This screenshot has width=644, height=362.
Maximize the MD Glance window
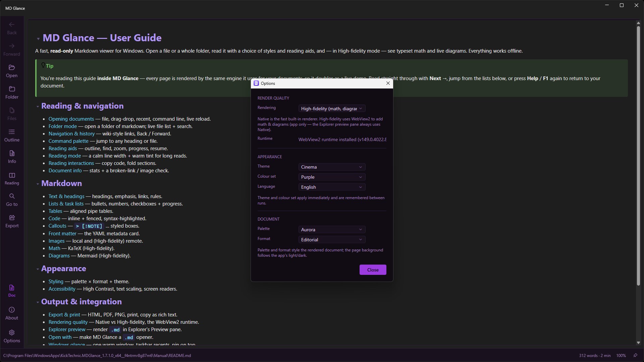click(622, 5)
